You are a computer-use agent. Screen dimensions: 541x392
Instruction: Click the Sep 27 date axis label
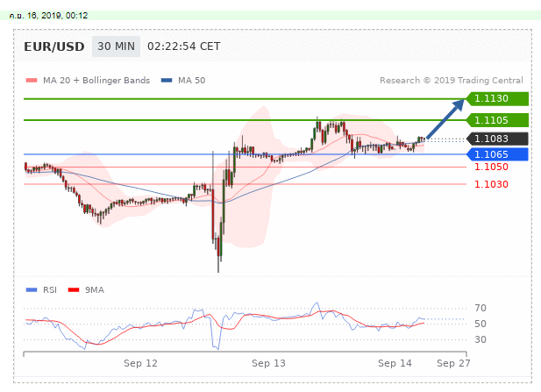pyautogui.click(x=453, y=363)
